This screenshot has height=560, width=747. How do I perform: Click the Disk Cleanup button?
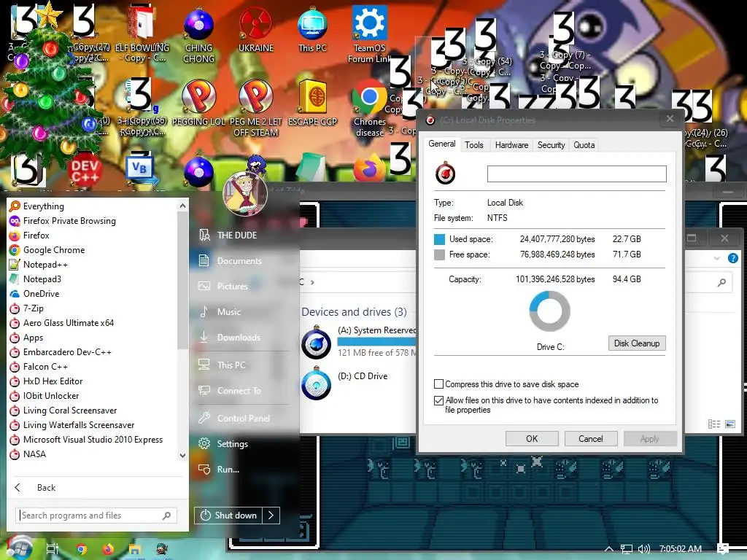(636, 343)
